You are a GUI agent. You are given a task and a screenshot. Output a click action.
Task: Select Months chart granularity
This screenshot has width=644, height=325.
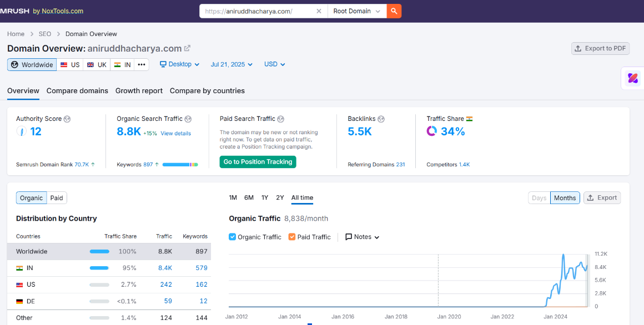point(565,198)
